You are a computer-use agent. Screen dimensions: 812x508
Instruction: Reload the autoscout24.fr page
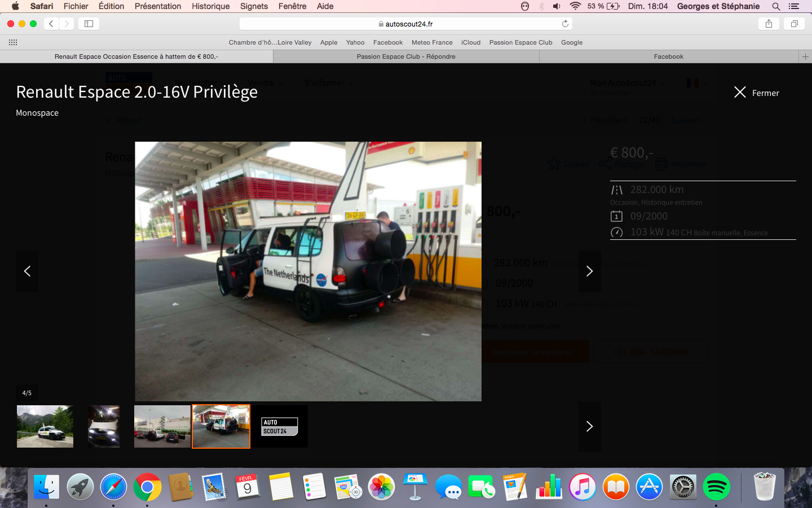coord(565,24)
